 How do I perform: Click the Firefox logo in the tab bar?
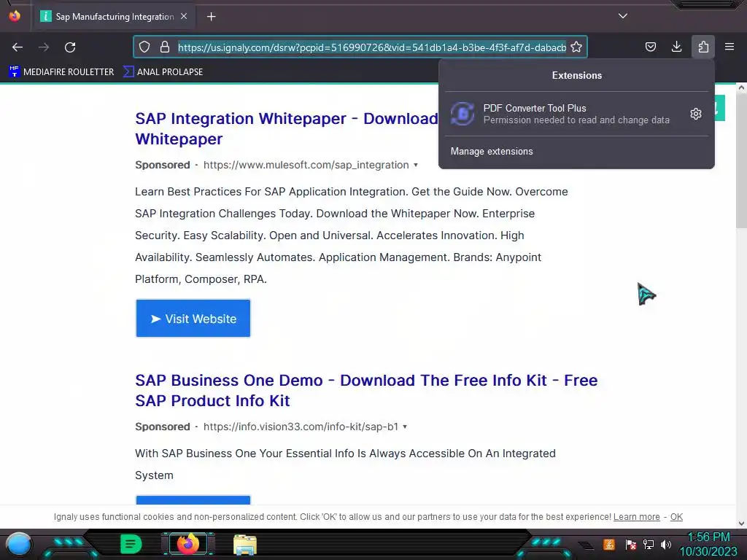click(x=15, y=16)
